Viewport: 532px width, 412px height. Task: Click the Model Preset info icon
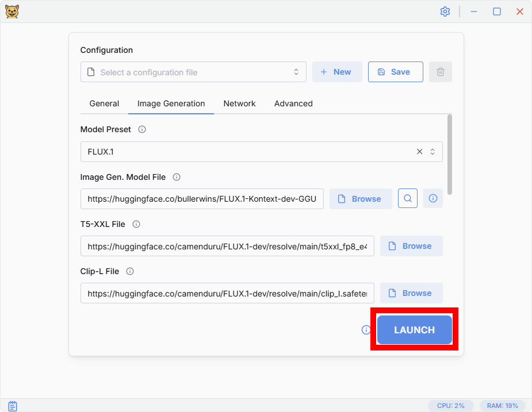click(x=142, y=129)
